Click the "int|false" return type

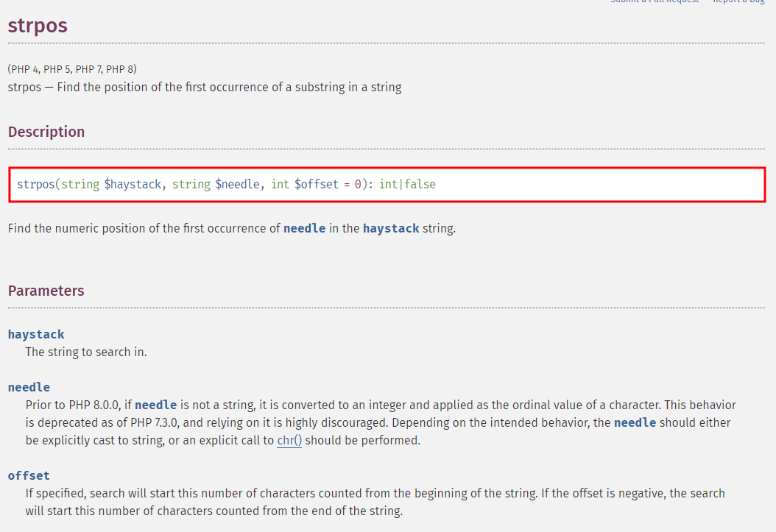pyautogui.click(x=407, y=185)
